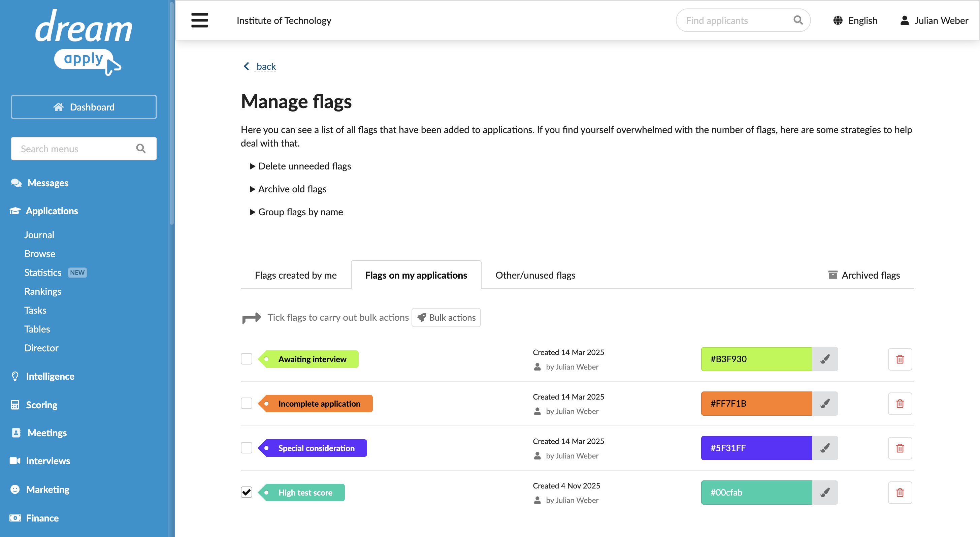The image size is (980, 537).
Task: Delete the Awaiting interview flag via trash icon
Action: [900, 359]
